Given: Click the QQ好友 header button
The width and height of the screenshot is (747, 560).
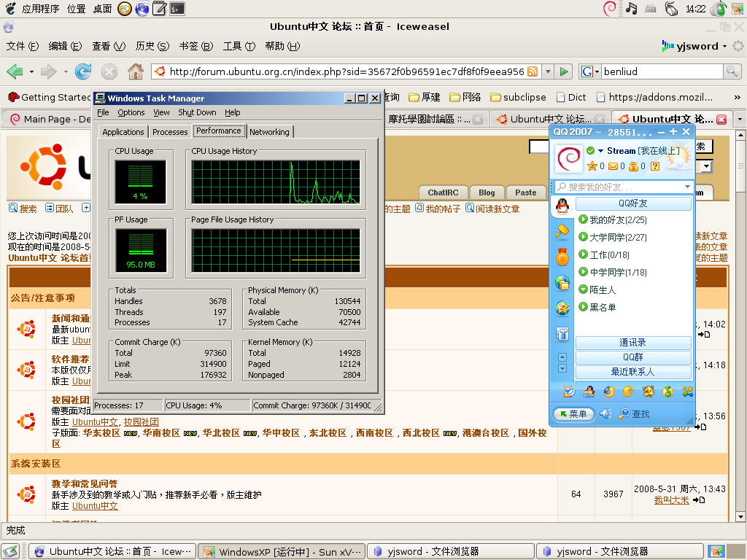Looking at the screenshot, I should [x=633, y=203].
